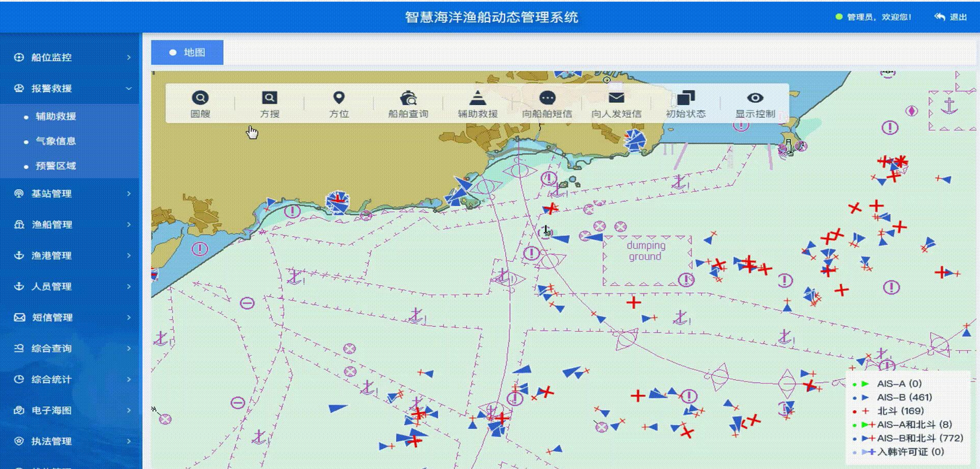This screenshot has width=980, height=469.
Task: Expand the 综合查询 menu chevron
Action: [129, 348]
